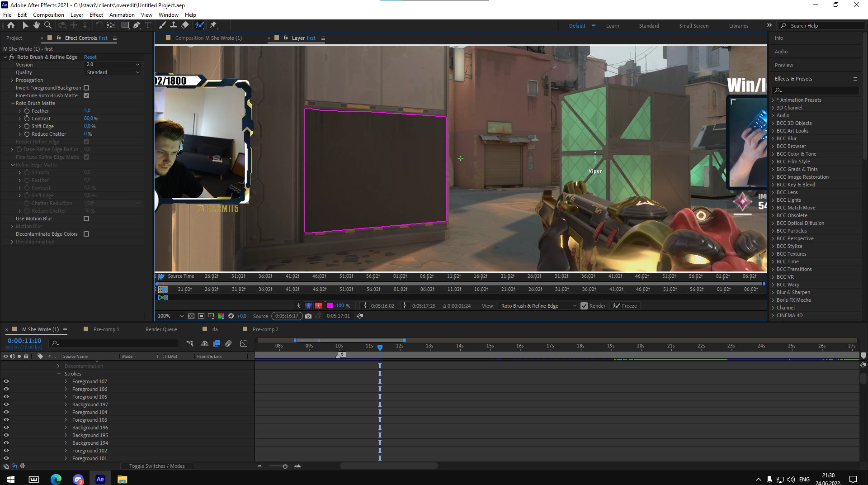Image resolution: width=868 pixels, height=485 pixels.
Task: Open the Graph Editor icon
Action: click(x=244, y=344)
